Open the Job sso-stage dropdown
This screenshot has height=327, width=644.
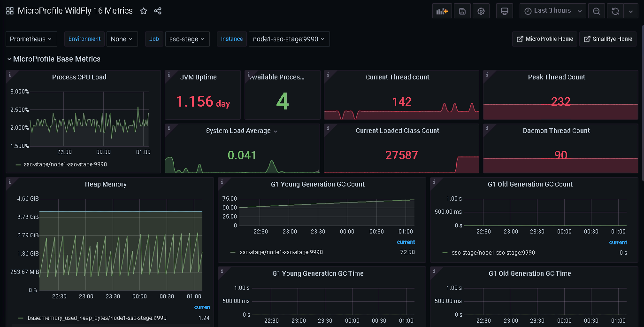click(187, 39)
